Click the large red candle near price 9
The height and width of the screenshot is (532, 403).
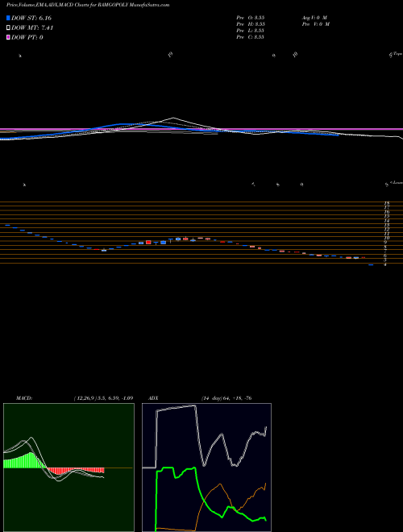coord(148,242)
